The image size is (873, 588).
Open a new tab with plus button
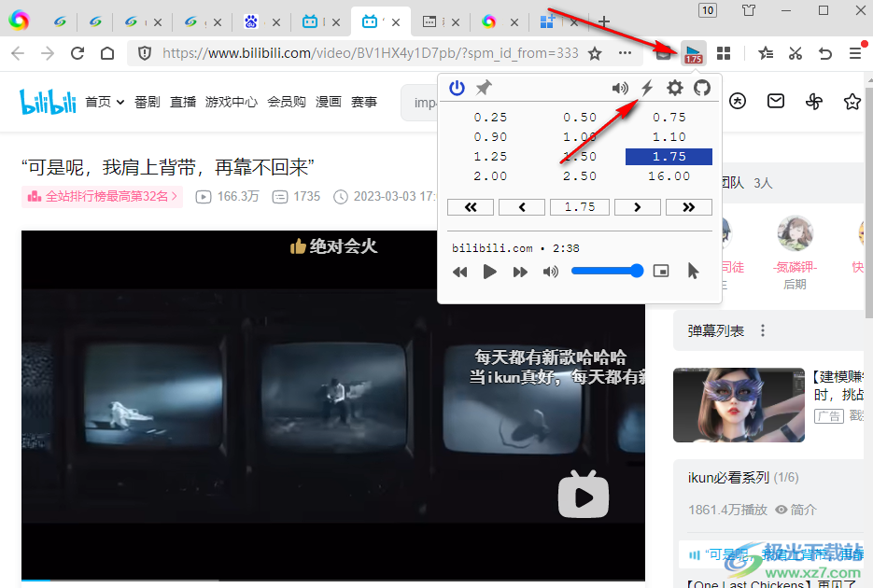pos(604,21)
